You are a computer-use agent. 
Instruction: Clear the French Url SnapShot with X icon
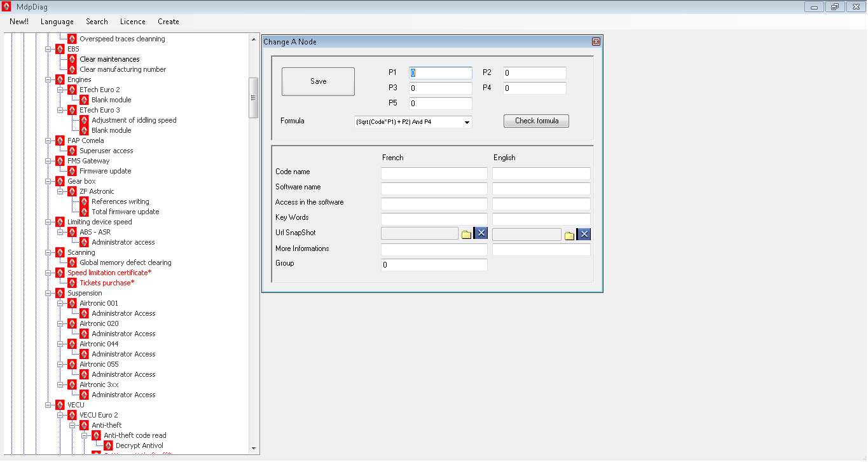[x=481, y=233]
